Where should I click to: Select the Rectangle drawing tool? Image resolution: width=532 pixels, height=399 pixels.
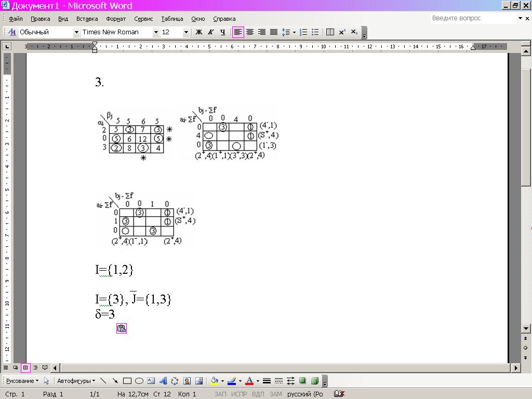tap(127, 381)
